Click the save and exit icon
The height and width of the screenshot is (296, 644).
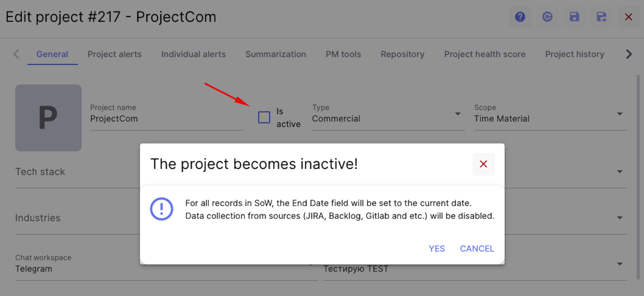[x=601, y=17]
